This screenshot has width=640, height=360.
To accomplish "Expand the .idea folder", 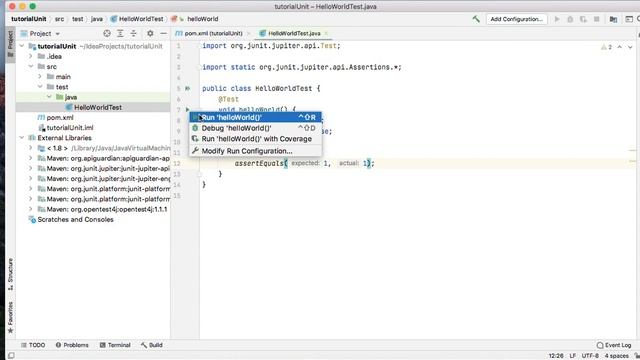I will click(x=31, y=56).
